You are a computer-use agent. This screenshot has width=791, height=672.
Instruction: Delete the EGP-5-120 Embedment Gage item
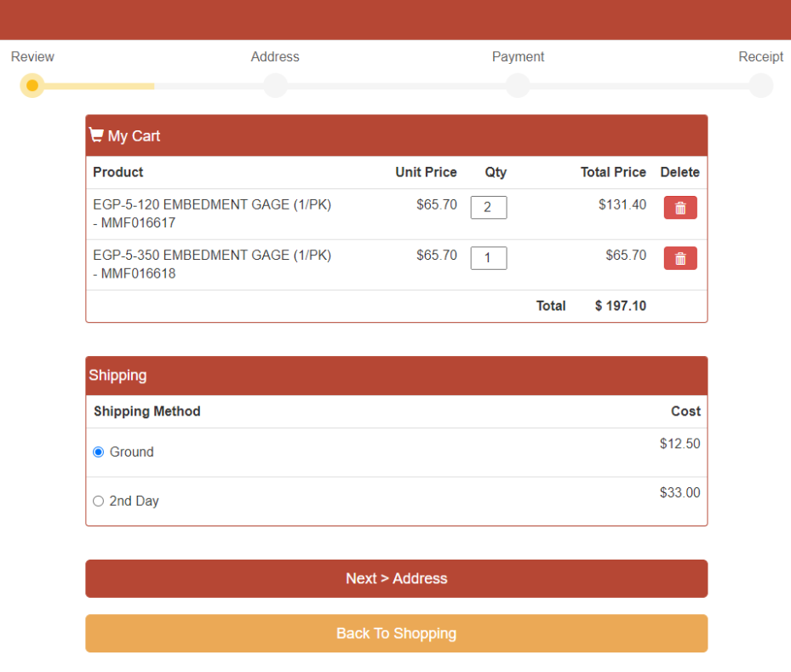680,207
